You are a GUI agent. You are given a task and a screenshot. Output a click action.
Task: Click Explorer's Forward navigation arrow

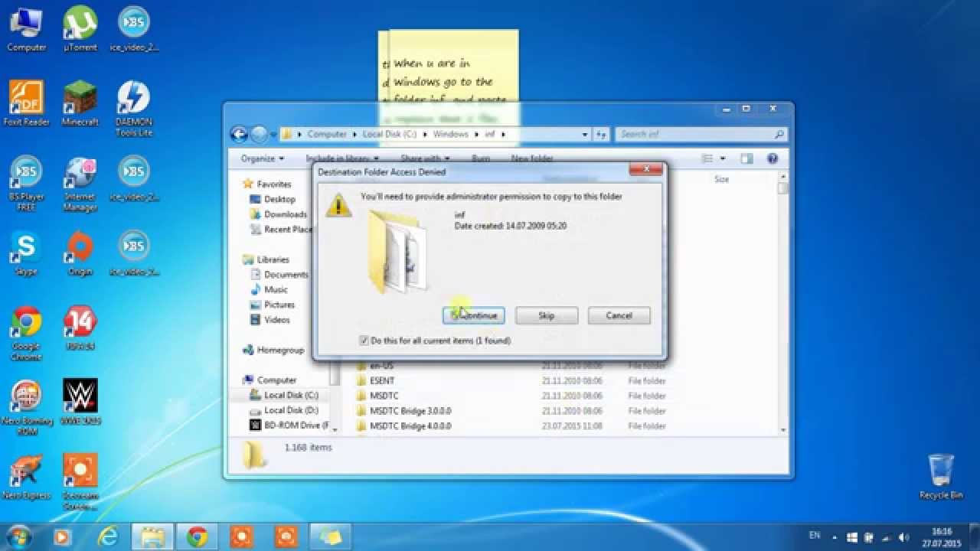click(x=259, y=134)
